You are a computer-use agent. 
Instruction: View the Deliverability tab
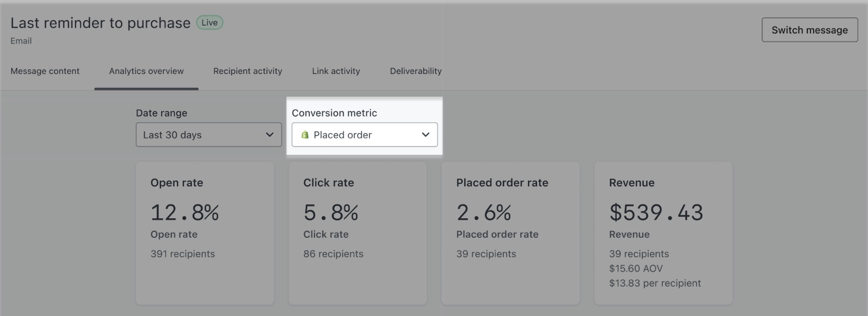(x=416, y=71)
